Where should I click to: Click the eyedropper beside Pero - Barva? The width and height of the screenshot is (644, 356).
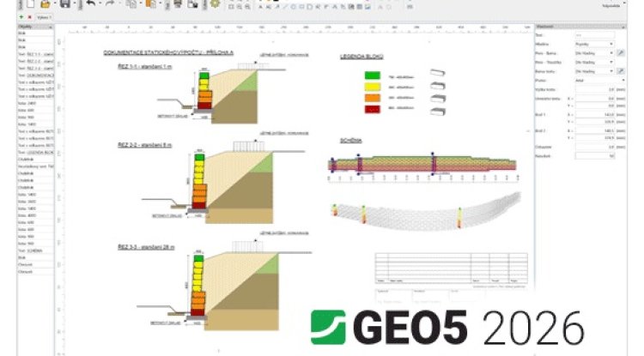click(x=621, y=53)
